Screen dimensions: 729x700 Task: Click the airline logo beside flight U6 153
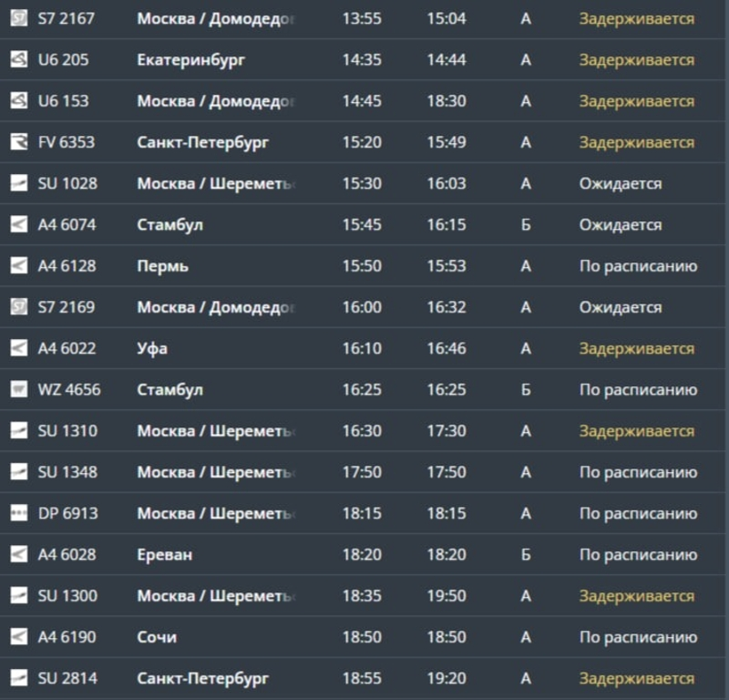[x=18, y=101]
